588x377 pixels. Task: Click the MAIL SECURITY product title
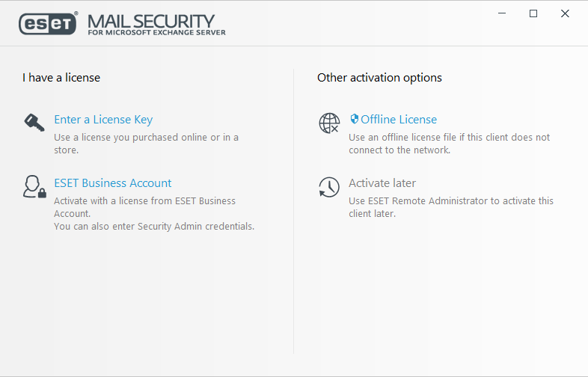click(151, 22)
